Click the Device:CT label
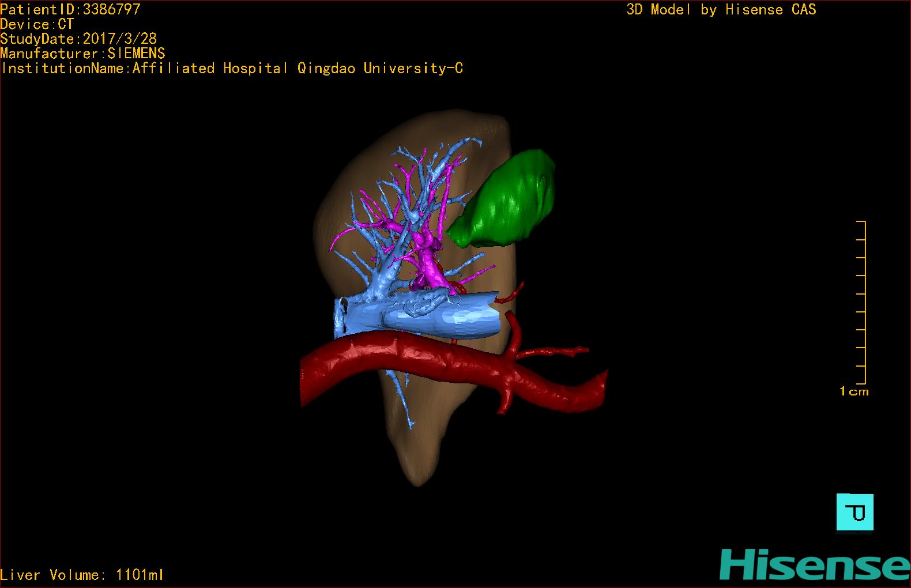 [37, 24]
